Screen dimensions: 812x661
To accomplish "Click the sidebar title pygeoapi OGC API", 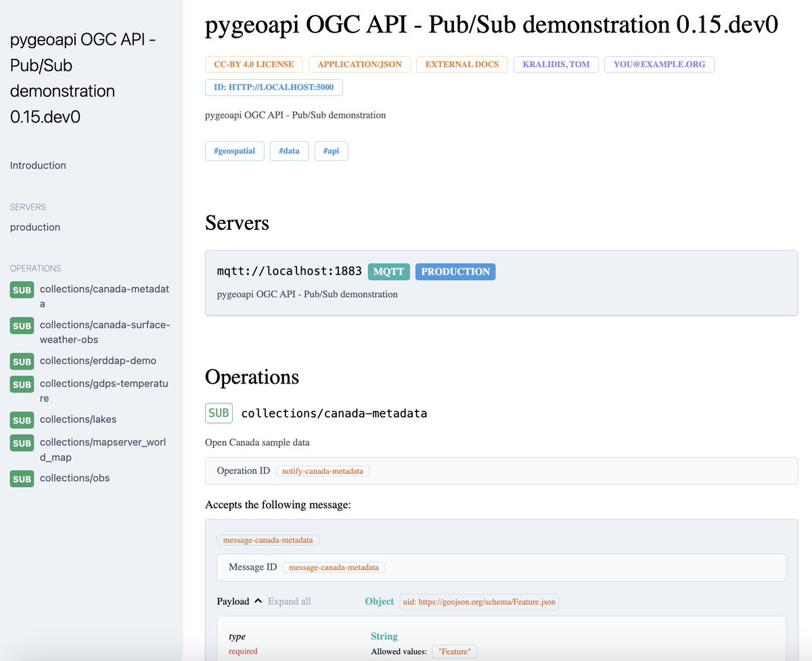I will click(83, 78).
